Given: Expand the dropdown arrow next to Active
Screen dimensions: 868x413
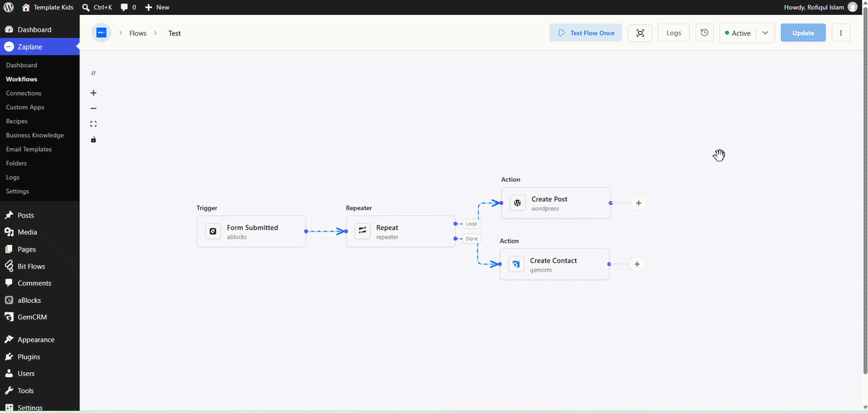Looking at the screenshot, I should pyautogui.click(x=765, y=33).
